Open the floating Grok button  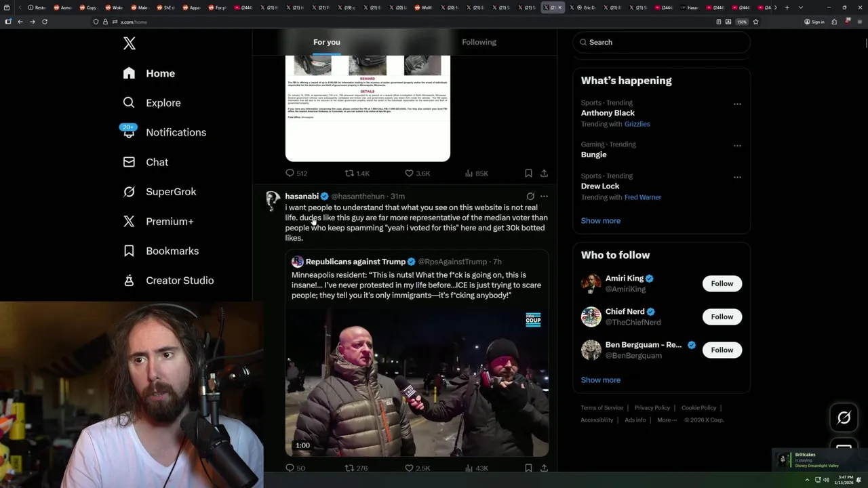coord(844,418)
